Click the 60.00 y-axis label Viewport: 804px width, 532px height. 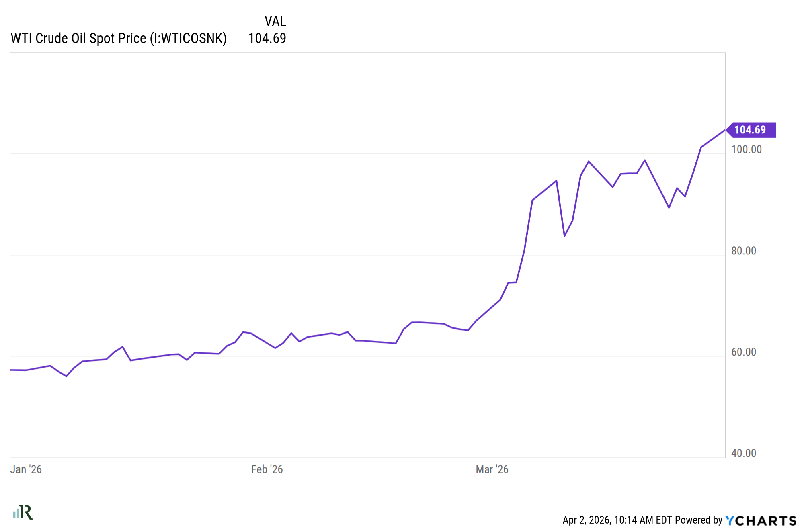coord(743,352)
